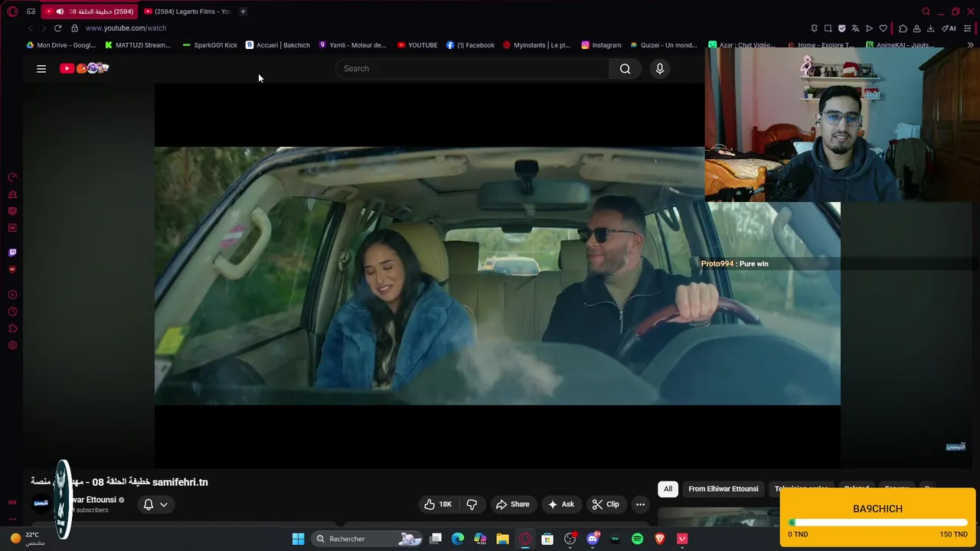Ask about this video
Viewport: 980px width, 551px height.
(560, 504)
